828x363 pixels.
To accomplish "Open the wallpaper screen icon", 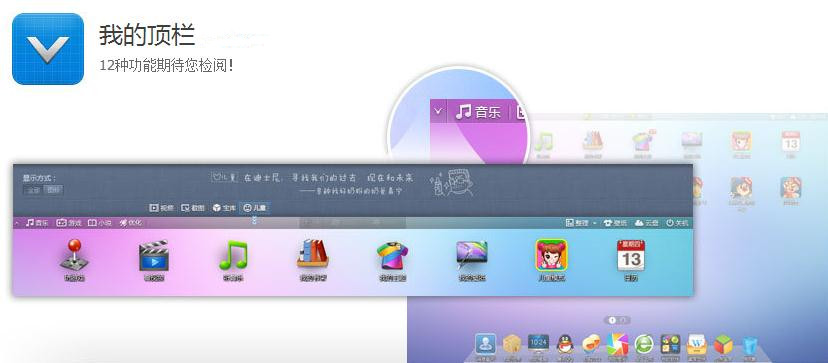I will click(472, 254).
